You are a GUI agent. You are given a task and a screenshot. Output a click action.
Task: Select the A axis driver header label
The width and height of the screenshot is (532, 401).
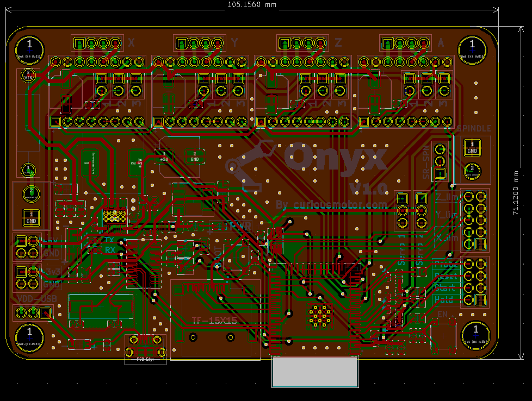pyautogui.click(x=441, y=43)
